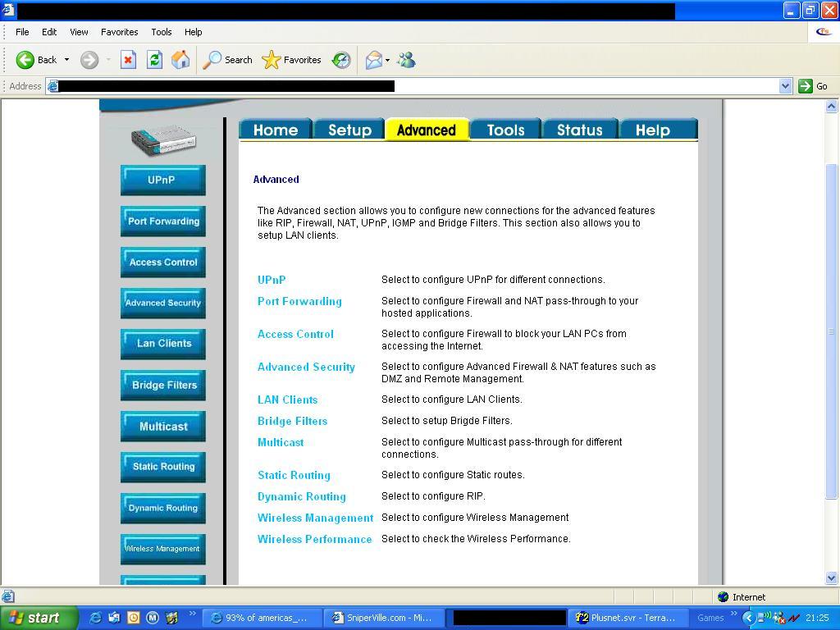Image resolution: width=840 pixels, height=630 pixels.
Task: Open the LAN Clients link
Action: click(288, 399)
